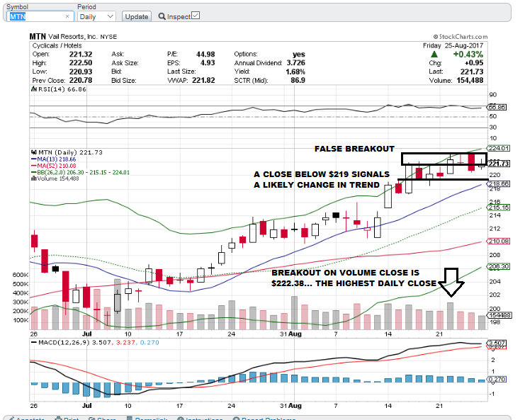Open the Annotate link below the chart

[x=26, y=419]
